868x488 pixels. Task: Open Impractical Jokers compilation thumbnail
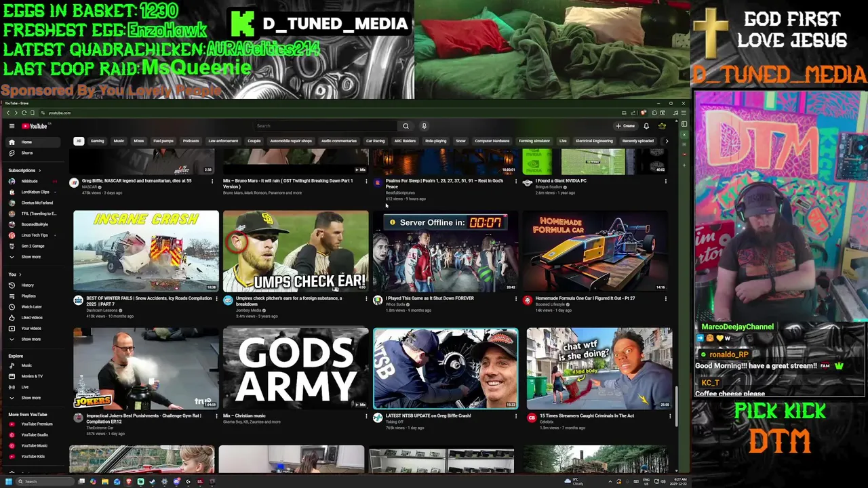146,368
